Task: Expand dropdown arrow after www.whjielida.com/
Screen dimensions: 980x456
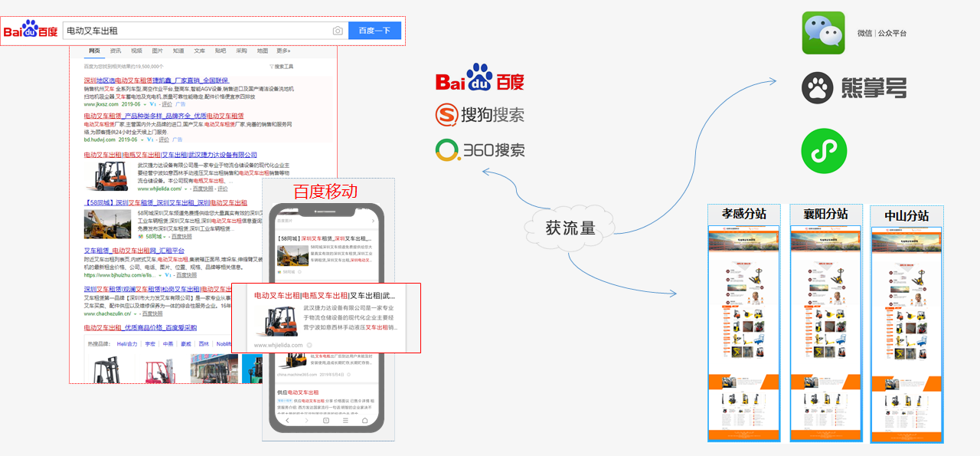Action: (187, 188)
